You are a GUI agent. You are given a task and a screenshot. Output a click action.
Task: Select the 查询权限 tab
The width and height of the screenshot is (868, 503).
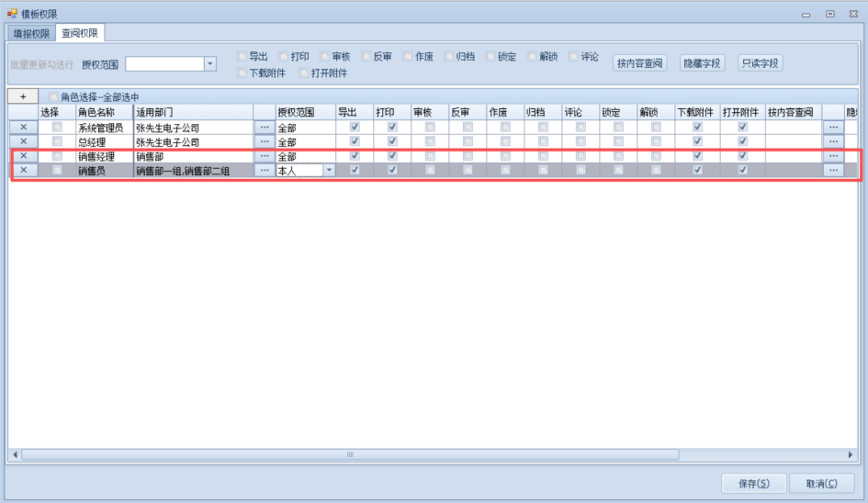coord(81,33)
